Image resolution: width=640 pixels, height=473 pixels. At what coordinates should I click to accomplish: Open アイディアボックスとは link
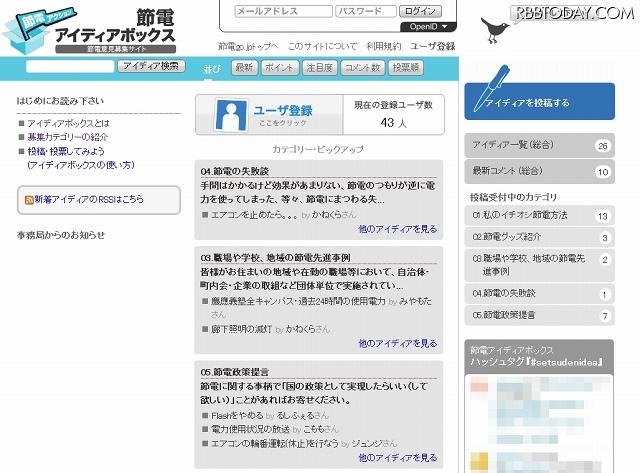point(68,124)
